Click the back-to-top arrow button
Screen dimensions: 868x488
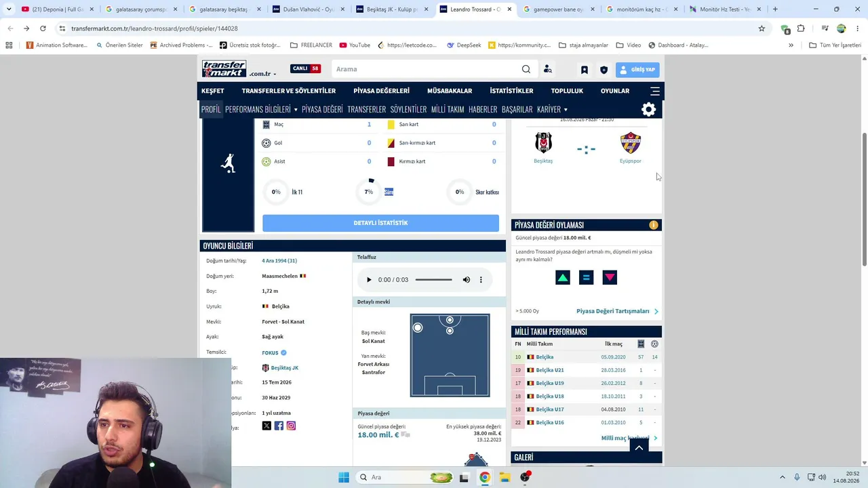[x=639, y=448]
